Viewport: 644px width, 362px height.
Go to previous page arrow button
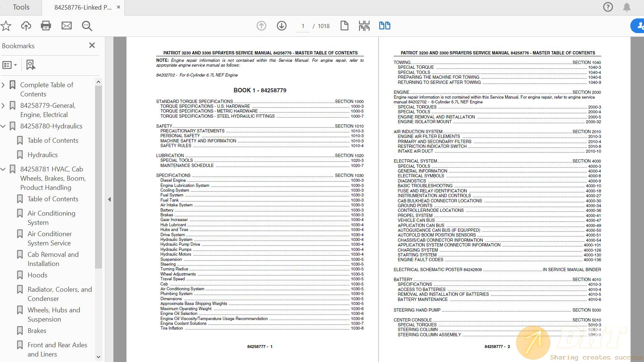click(261, 26)
